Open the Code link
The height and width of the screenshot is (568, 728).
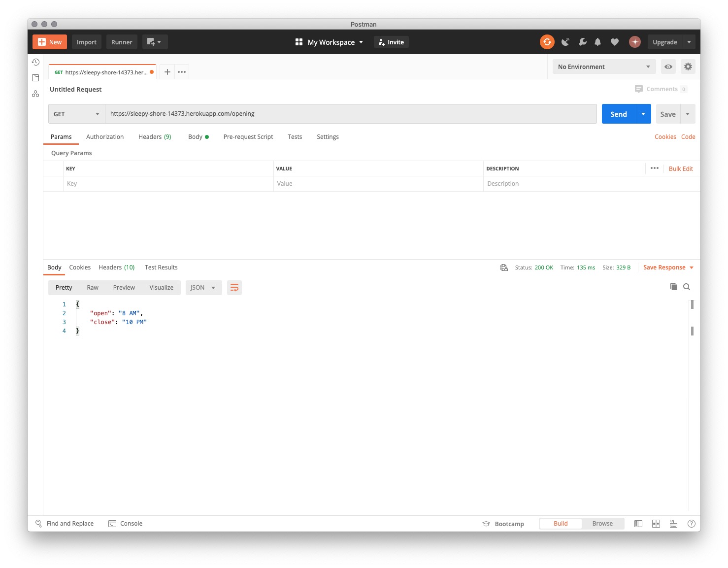click(x=688, y=136)
